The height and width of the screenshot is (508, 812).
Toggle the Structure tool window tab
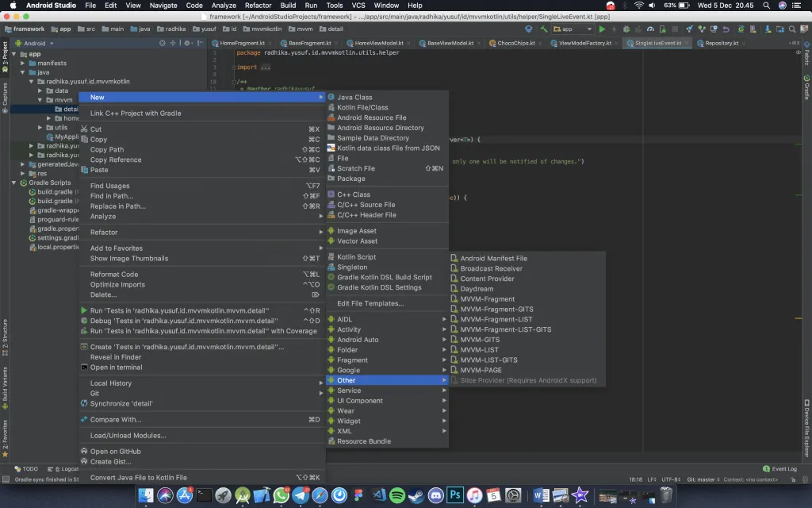pyautogui.click(x=6, y=337)
